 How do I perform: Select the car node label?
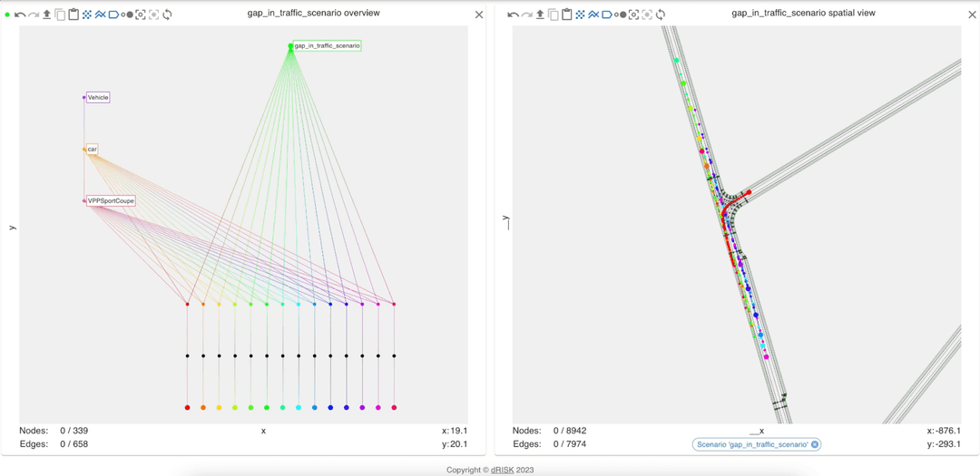93,149
